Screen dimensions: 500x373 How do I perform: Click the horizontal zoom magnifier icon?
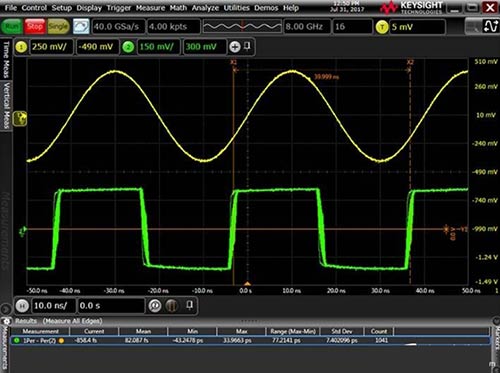[155, 306]
